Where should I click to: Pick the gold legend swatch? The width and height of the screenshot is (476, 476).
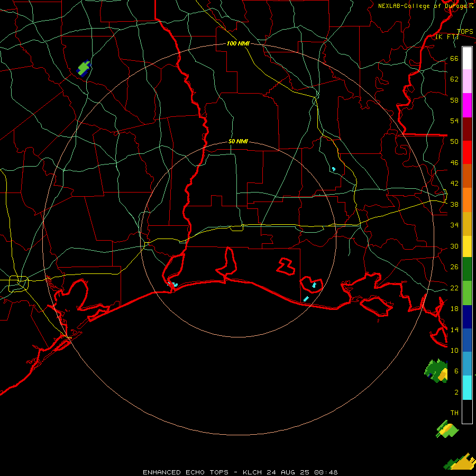tap(467, 224)
